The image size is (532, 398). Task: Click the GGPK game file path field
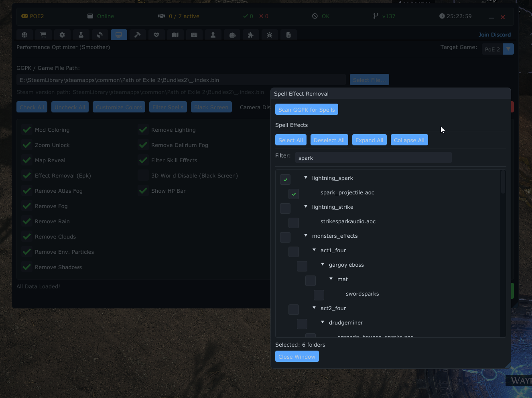[181, 80]
